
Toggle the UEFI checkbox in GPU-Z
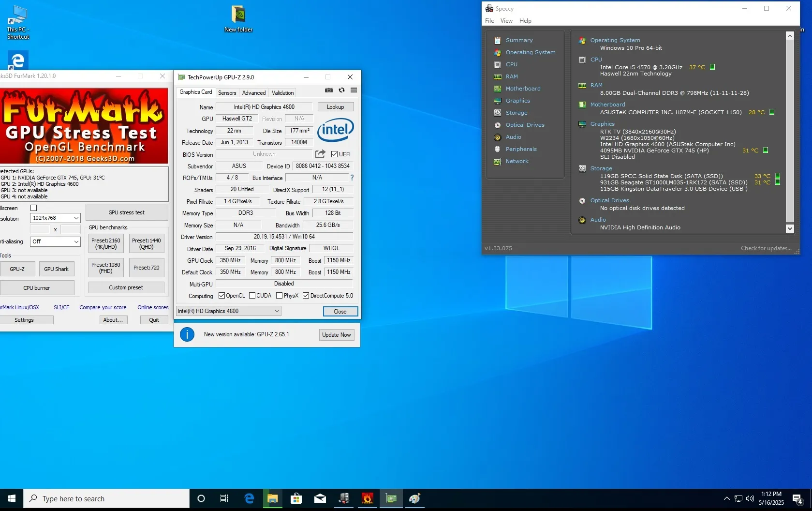334,154
